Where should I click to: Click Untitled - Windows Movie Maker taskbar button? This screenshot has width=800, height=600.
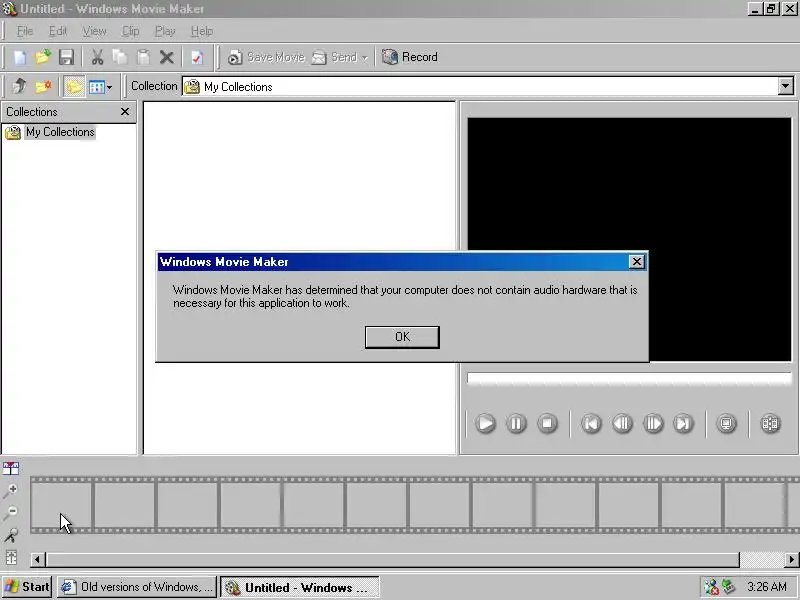coord(299,587)
